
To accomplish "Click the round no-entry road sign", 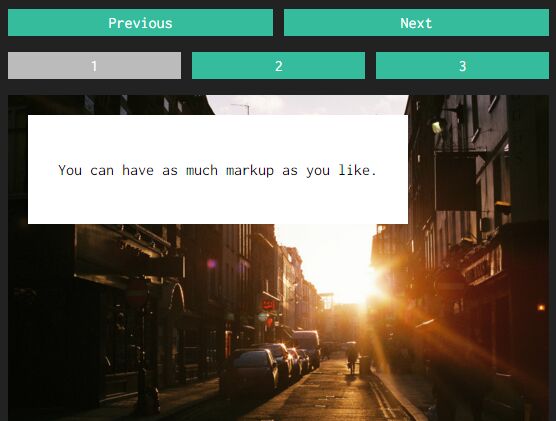I will click(x=137, y=294).
